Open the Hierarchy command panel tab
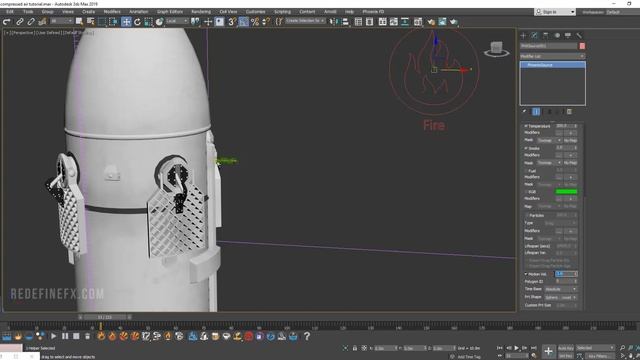This screenshot has width=640, height=360. pos(546,36)
